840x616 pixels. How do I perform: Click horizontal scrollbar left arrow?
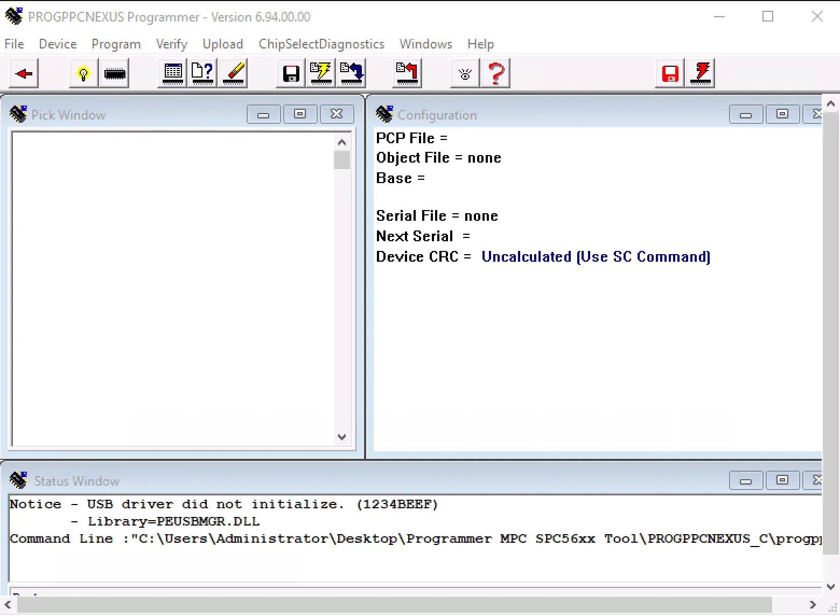pos(8,605)
